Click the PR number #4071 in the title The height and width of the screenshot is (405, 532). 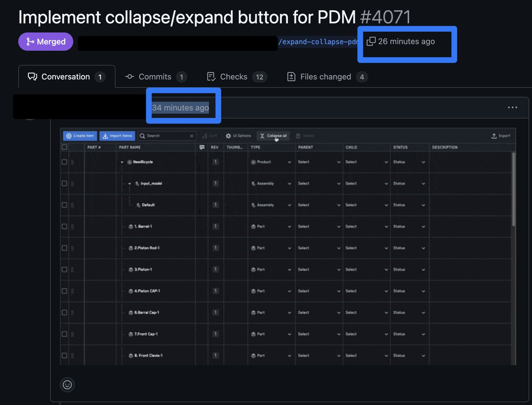pos(386,17)
